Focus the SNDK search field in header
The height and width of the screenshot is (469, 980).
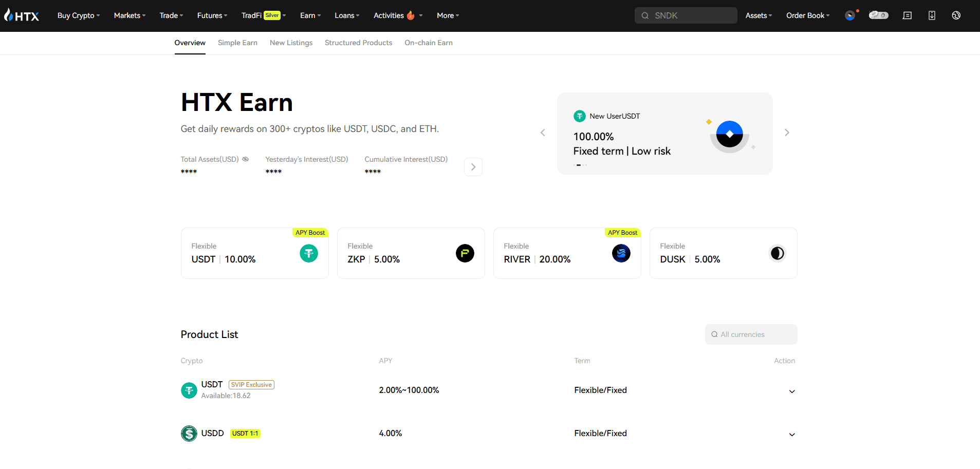686,15
